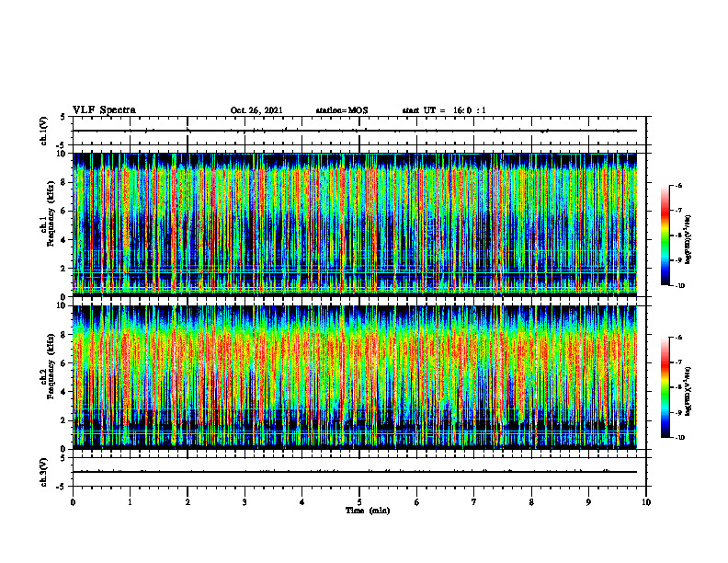Image resolution: width=728 pixels, height=563 pixels.
Task: Click time-axis tick label "5"
Action: (x=359, y=502)
